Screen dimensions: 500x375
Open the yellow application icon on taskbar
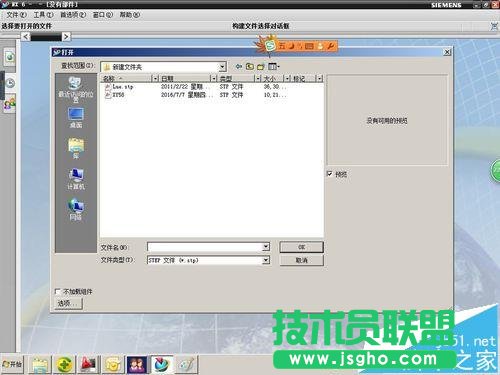coord(113,364)
